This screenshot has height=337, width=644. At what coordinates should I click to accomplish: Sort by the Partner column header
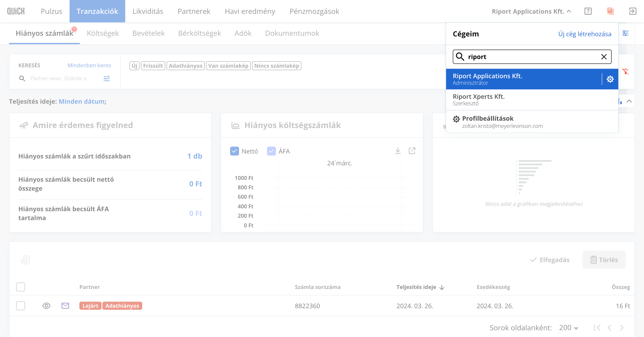click(x=89, y=287)
